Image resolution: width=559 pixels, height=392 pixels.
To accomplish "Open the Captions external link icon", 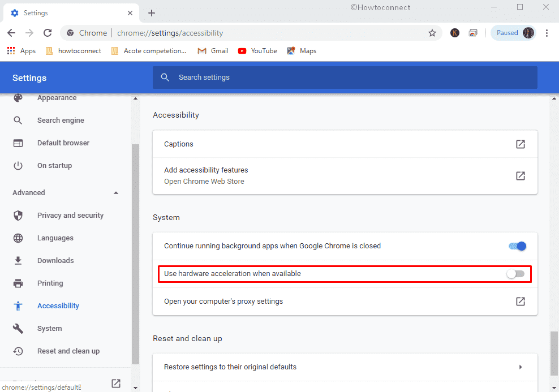I will (521, 144).
